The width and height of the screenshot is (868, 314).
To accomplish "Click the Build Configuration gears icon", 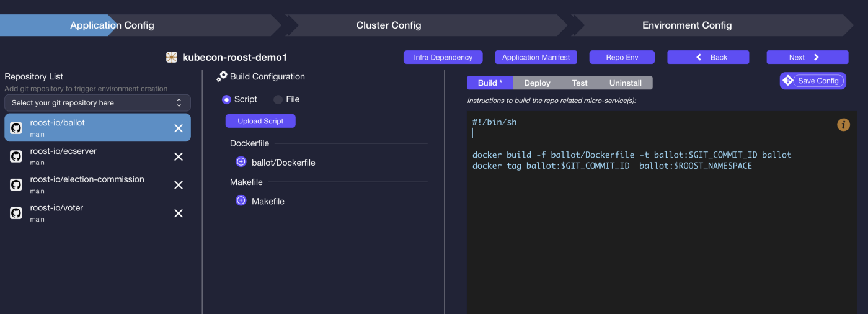I will (x=222, y=76).
